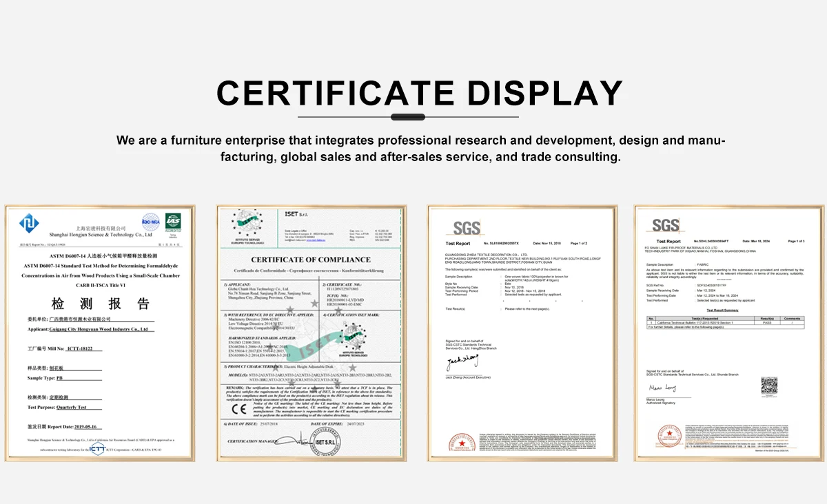The width and height of the screenshot is (827, 504).
Task: Click Marco Leung's signature on the SGS report
Action: tap(661, 388)
